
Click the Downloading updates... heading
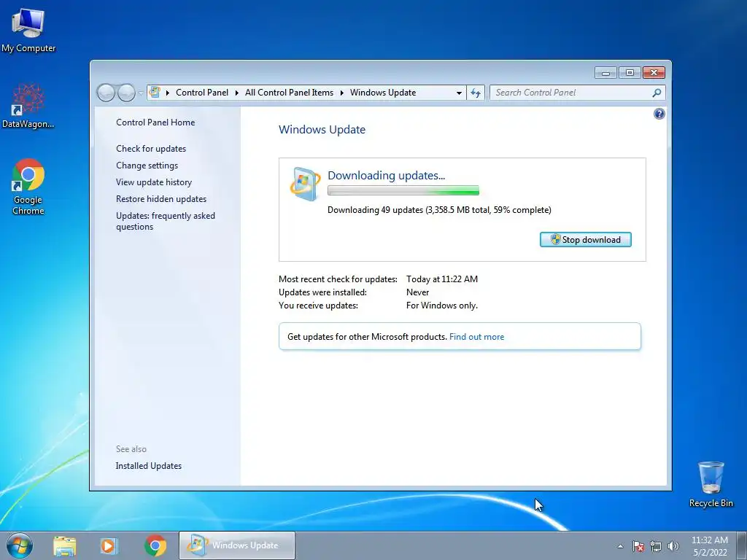click(x=387, y=176)
